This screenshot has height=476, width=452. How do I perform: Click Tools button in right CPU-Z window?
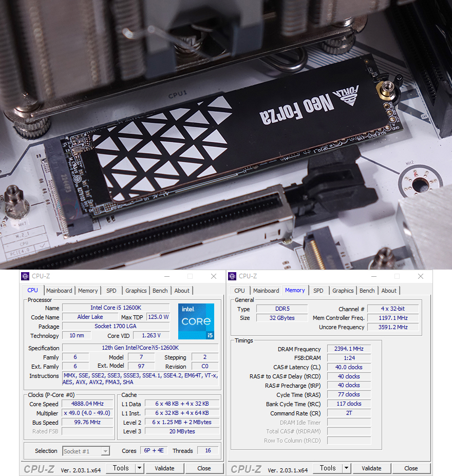point(328,468)
